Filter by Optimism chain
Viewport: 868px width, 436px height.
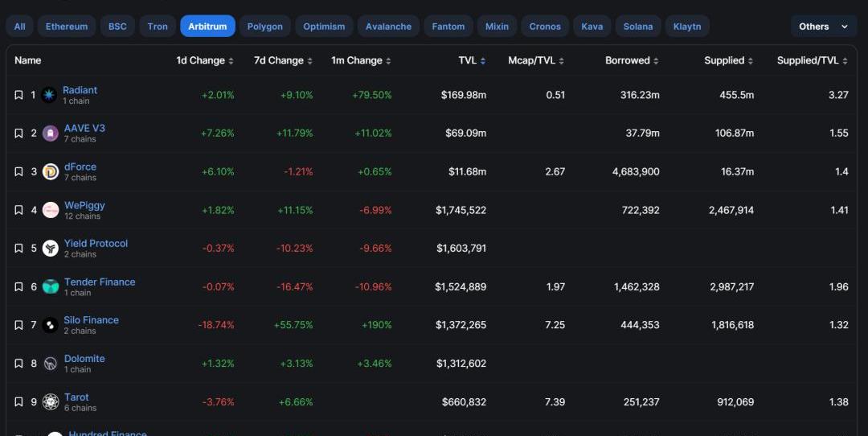click(x=324, y=26)
